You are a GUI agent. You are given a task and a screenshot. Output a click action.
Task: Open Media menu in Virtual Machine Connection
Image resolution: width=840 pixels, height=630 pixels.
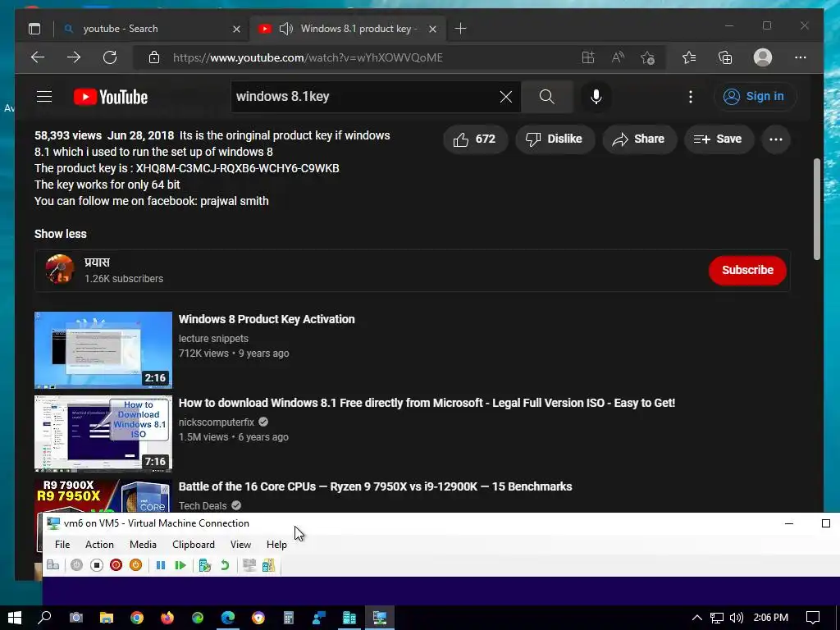[x=143, y=545]
